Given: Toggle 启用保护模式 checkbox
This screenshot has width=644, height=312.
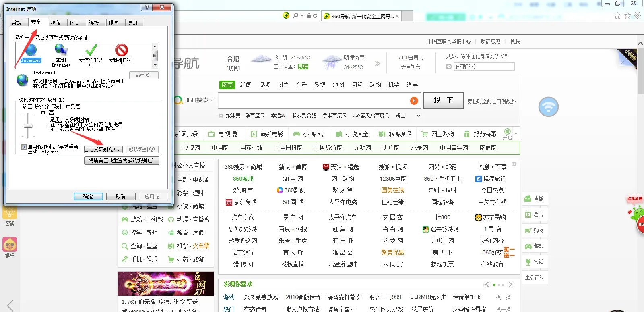Looking at the screenshot, I should click(x=24, y=147).
